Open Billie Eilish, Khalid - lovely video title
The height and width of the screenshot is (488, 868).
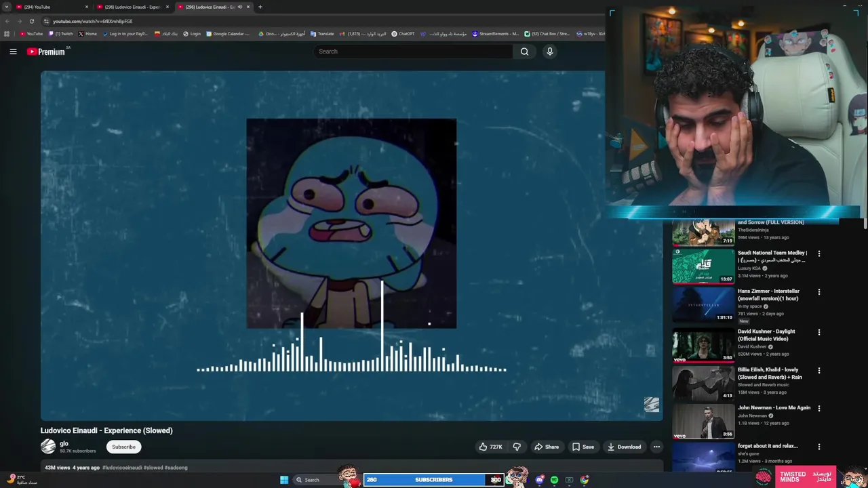pos(770,373)
